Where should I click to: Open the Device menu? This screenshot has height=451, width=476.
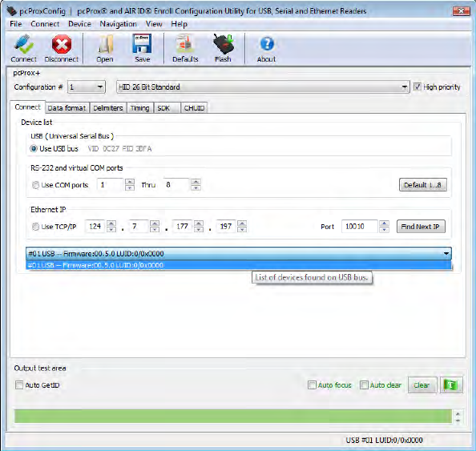pos(79,24)
